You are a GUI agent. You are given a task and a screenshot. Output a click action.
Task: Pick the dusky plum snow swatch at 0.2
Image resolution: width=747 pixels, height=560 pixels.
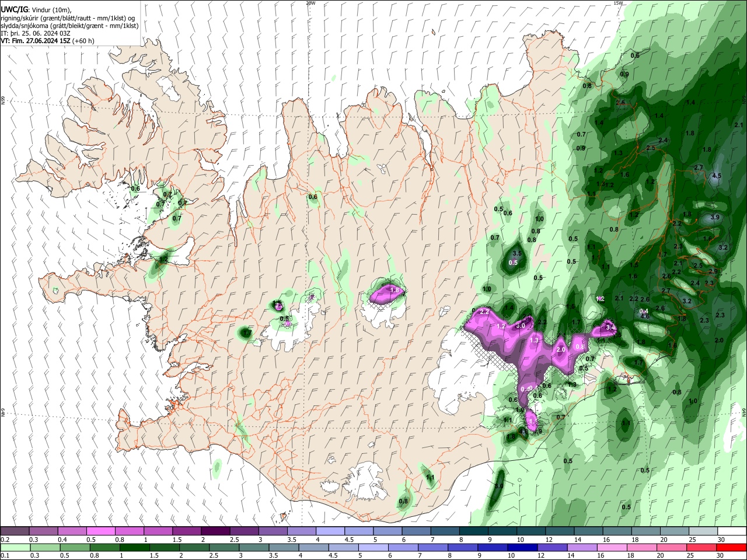[15, 531]
